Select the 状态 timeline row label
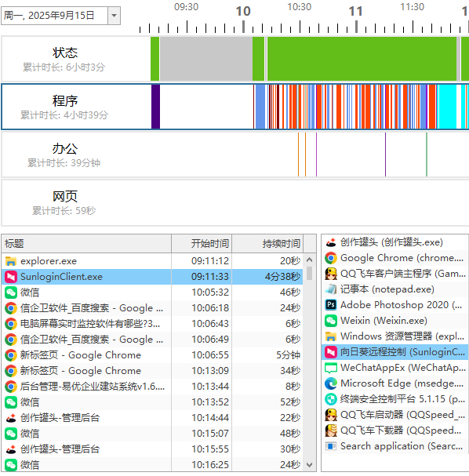The image size is (469, 476). (65, 53)
